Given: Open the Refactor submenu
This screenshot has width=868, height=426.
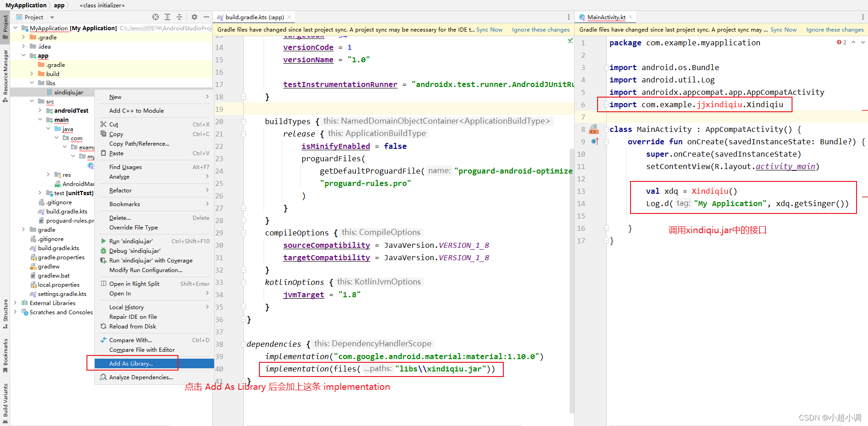Looking at the screenshot, I should coord(154,190).
